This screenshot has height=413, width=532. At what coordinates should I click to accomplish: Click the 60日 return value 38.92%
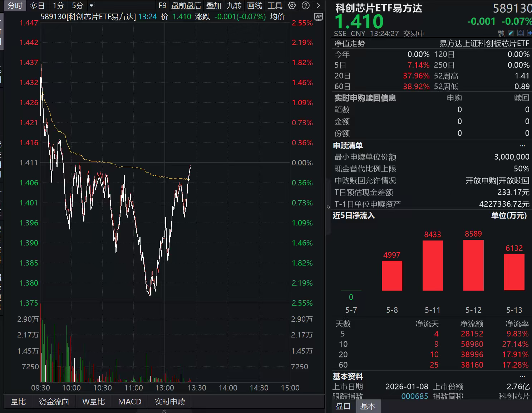416,87
